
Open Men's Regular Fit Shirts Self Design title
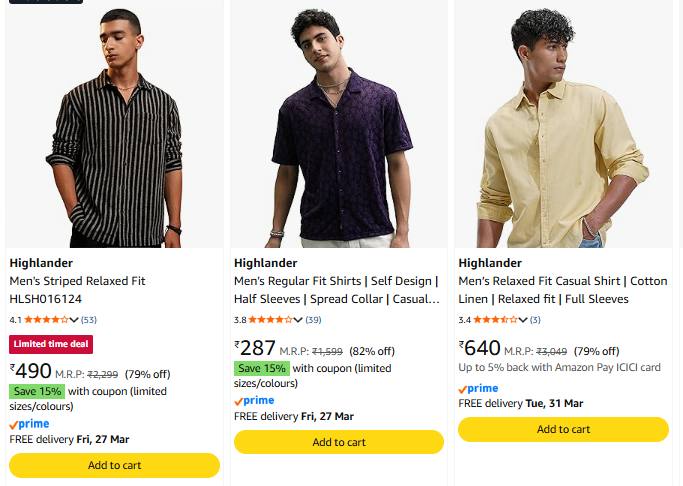[337, 290]
